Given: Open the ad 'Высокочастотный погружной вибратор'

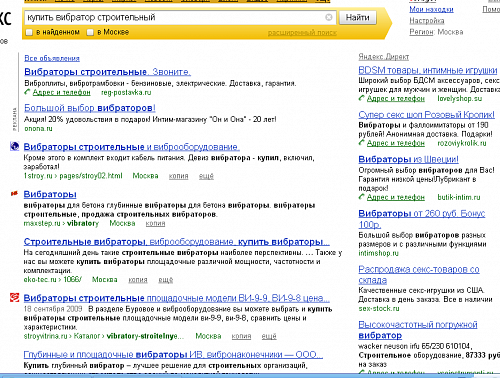Looking at the screenshot, I should (x=418, y=330).
